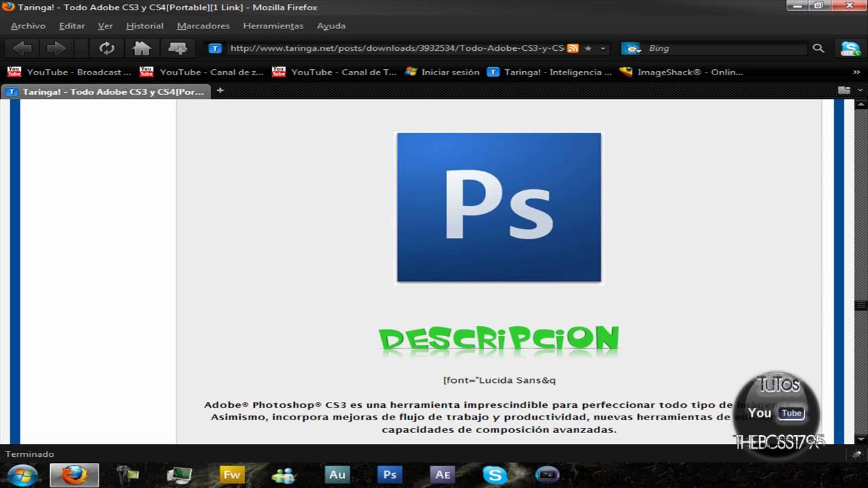Click the Terminado status text
This screenshot has height=488, width=868.
pyautogui.click(x=30, y=454)
